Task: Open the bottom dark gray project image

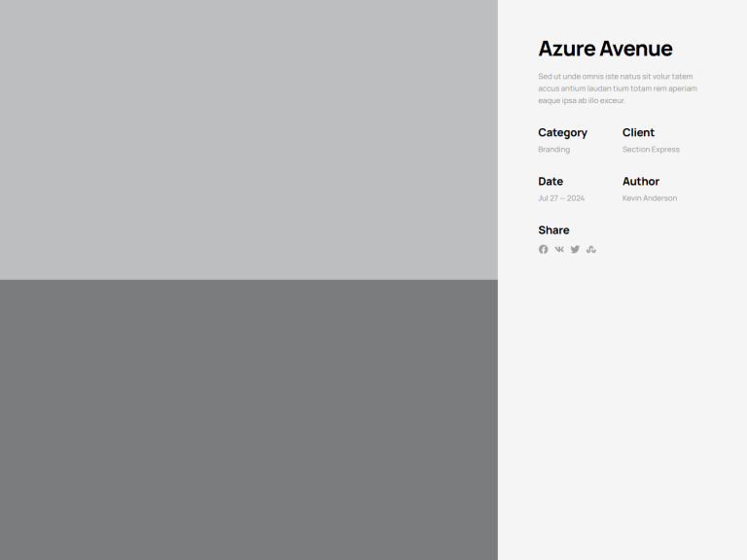Action: [248, 419]
